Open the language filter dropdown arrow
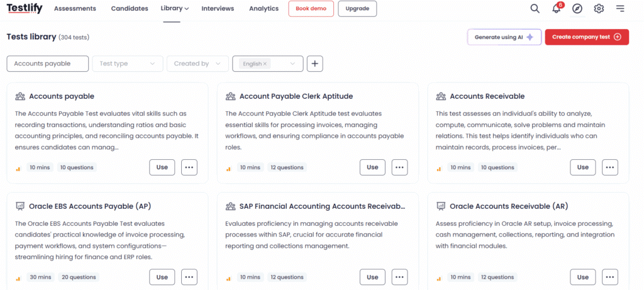Screen dimensions: 644x290 coord(293,64)
